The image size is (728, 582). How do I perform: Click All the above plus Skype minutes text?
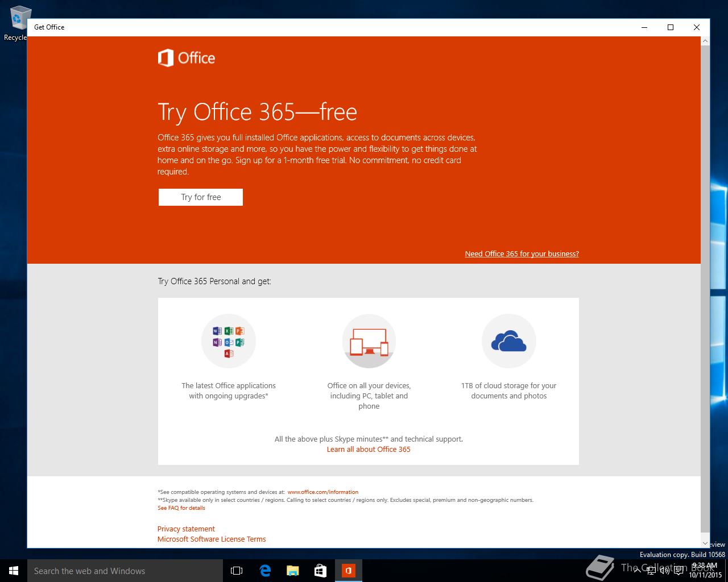pyautogui.click(x=369, y=439)
